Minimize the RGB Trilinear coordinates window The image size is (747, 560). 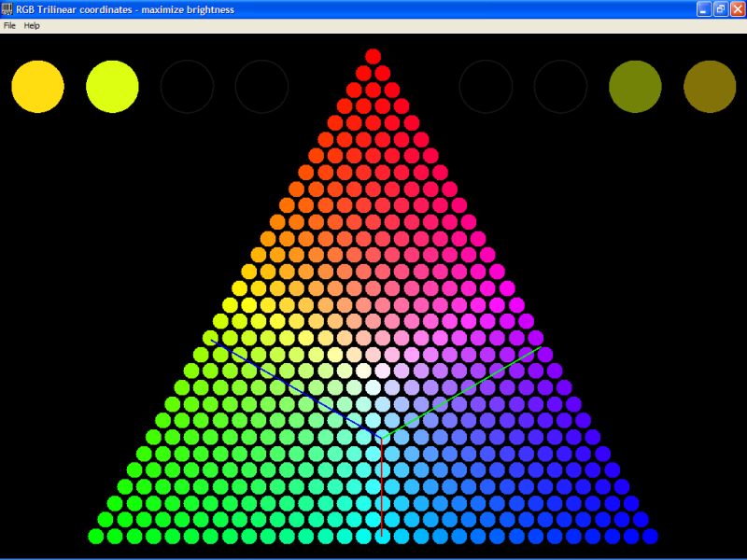tap(704, 9)
